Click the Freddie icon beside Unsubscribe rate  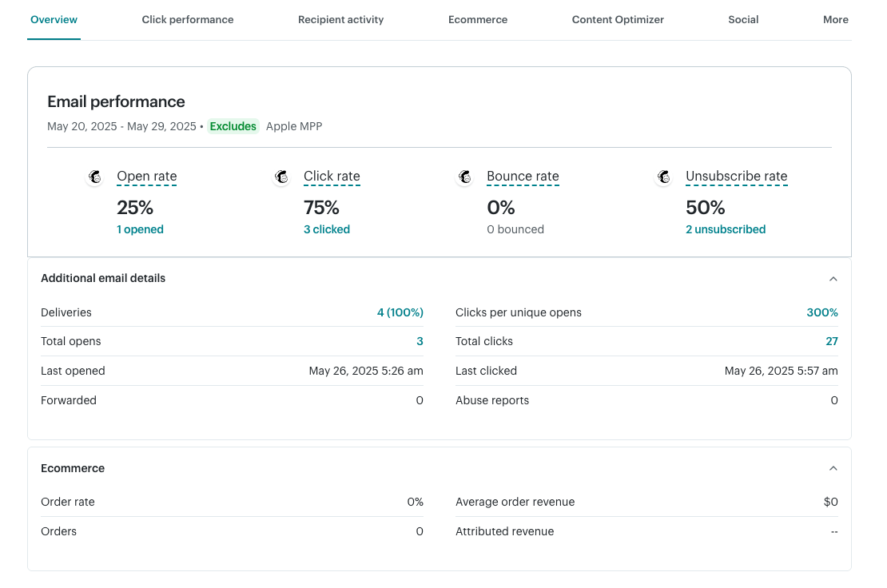pyautogui.click(x=663, y=177)
